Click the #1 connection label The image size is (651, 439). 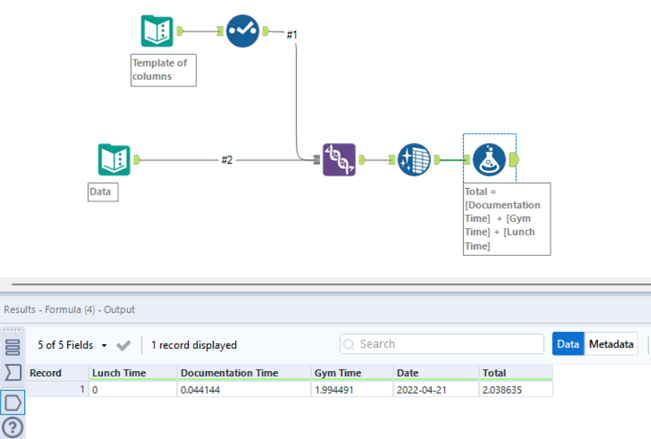click(292, 34)
